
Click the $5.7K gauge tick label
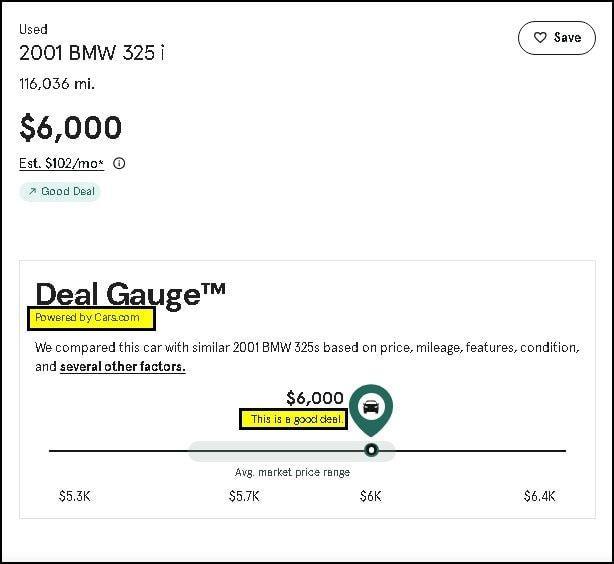pos(246,496)
